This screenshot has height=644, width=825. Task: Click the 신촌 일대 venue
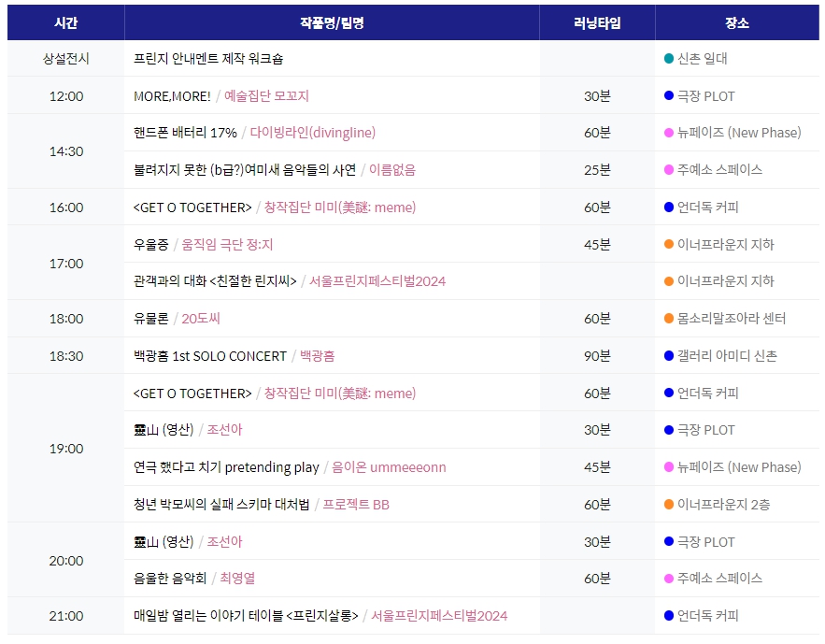(x=702, y=58)
